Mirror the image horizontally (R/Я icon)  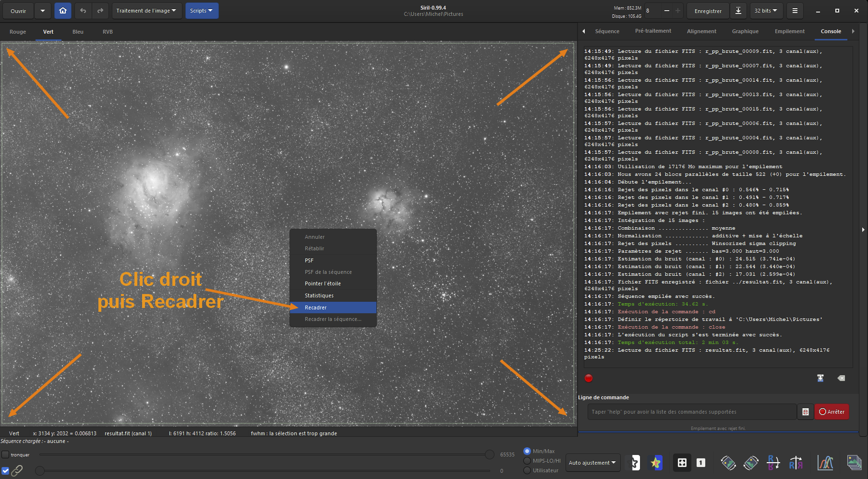796,463
